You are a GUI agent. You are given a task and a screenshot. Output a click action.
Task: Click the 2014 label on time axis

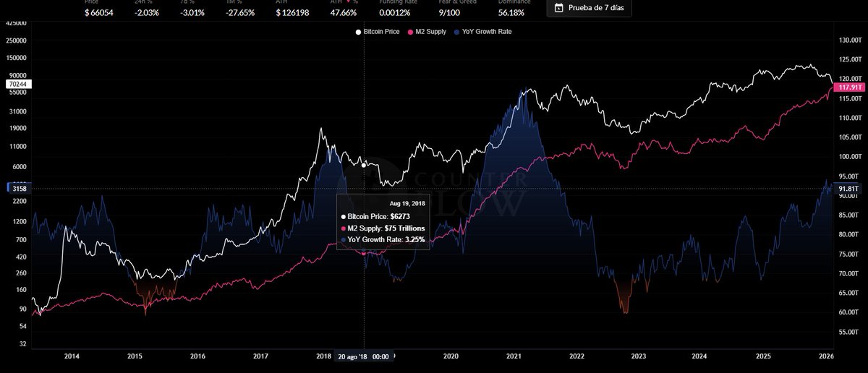pos(72,356)
